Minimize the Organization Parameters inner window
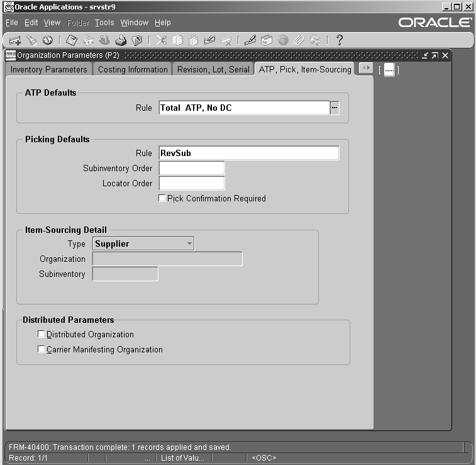This screenshot has height=465, width=476. tap(425, 55)
